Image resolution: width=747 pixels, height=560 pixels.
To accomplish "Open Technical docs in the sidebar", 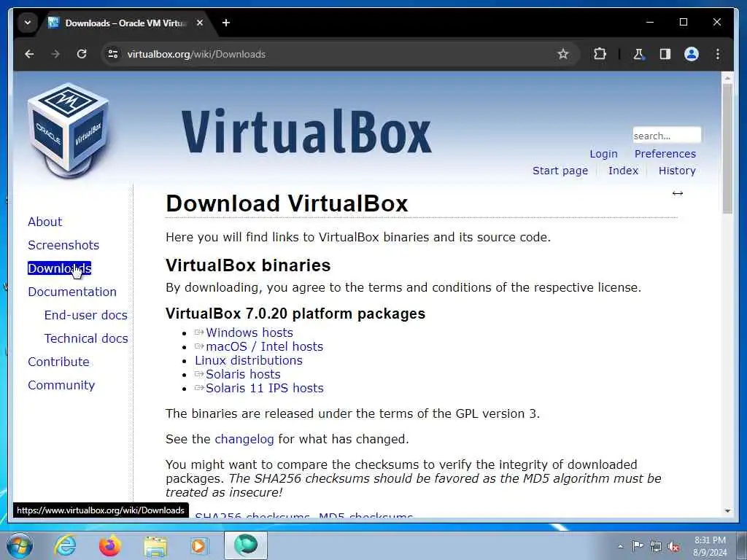I will pos(86,338).
